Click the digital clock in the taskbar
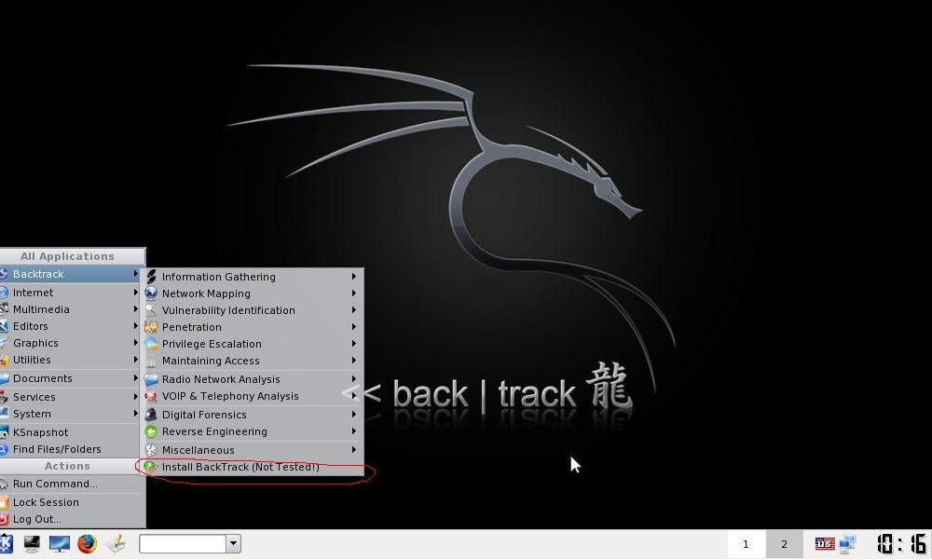The image size is (932, 560). click(x=901, y=544)
